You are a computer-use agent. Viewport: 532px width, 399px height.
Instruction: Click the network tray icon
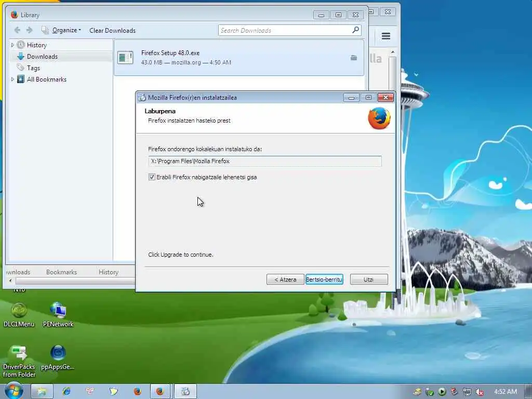[x=467, y=392]
